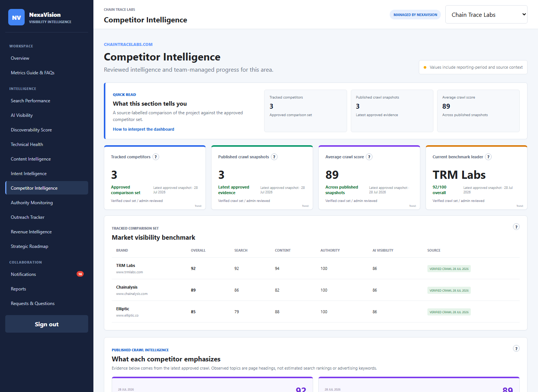Click Elliptic search score 79
The height and width of the screenshot is (392, 538).
pos(236,312)
